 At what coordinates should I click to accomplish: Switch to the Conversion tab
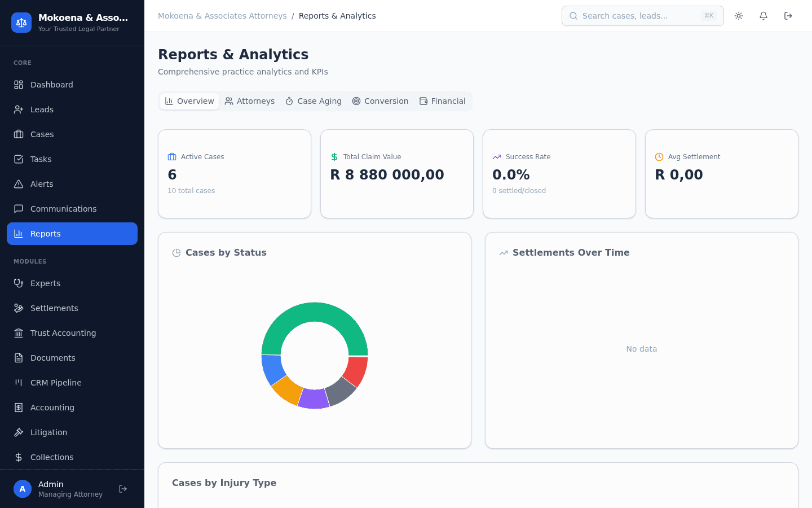coord(381,101)
